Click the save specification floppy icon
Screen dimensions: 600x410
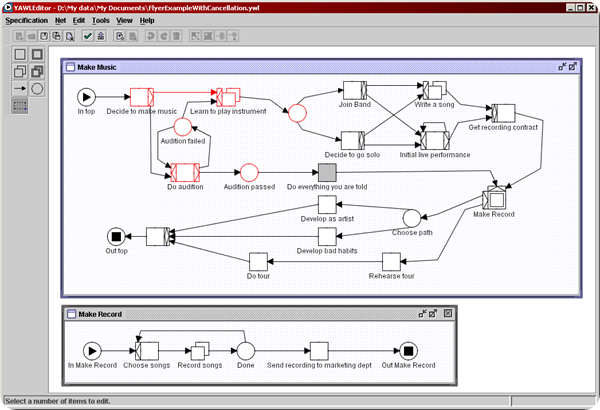44,36
